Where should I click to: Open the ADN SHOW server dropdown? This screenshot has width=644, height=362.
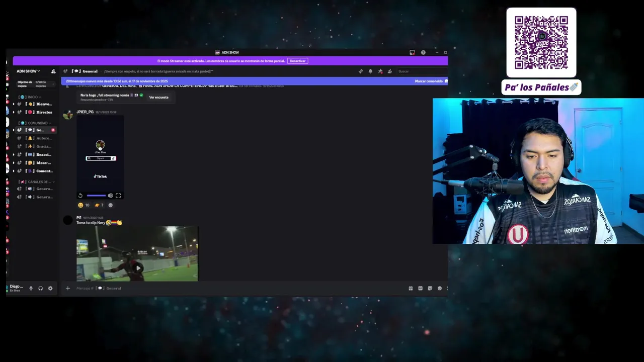[28, 71]
